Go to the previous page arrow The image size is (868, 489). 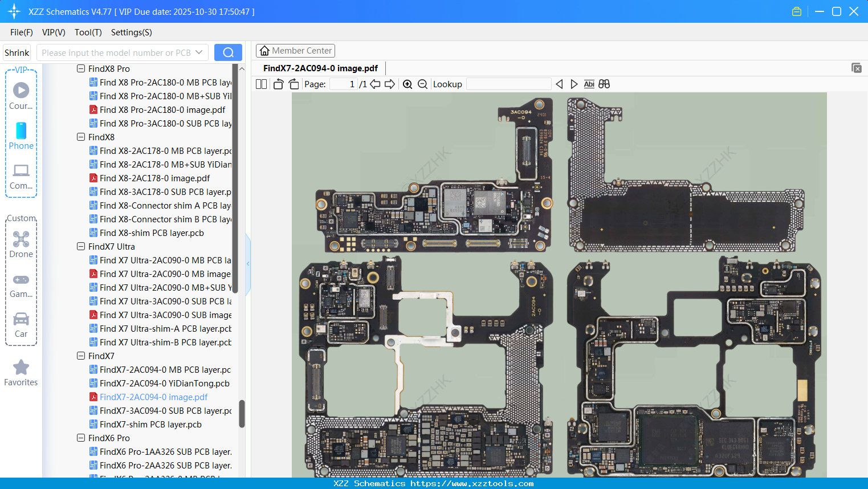[375, 84]
